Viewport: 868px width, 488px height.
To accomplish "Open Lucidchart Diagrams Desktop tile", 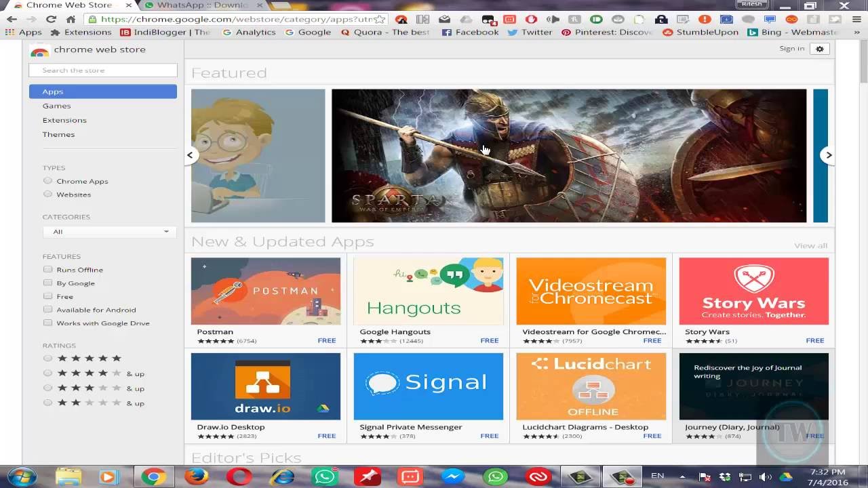I will pos(591,396).
